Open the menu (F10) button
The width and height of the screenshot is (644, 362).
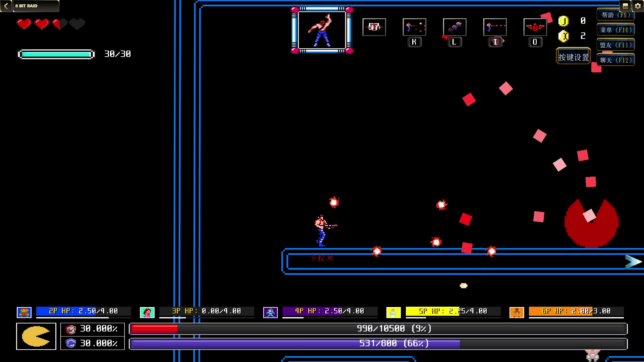coord(615,30)
